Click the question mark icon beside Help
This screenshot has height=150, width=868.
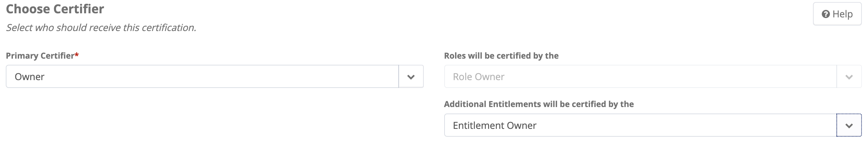(x=826, y=14)
